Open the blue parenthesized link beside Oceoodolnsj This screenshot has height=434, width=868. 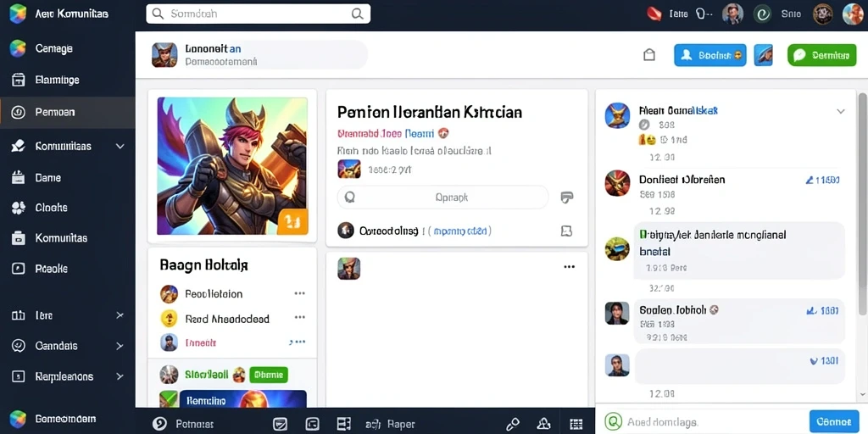point(459,231)
